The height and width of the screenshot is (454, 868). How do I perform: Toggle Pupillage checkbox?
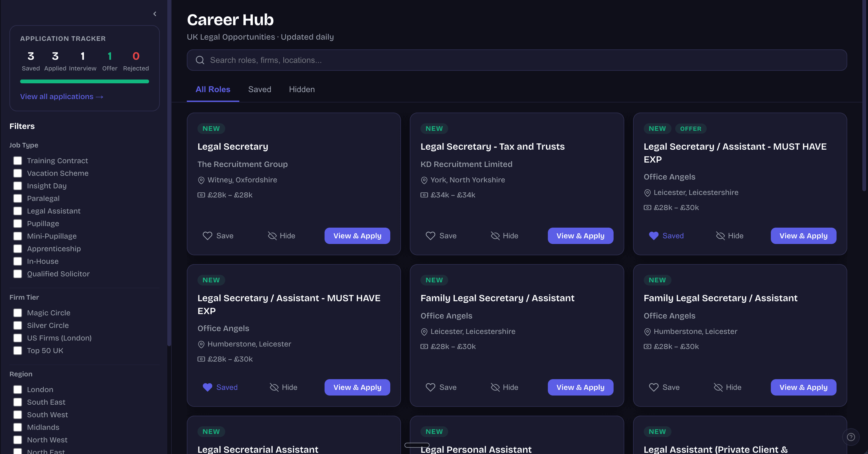coord(18,224)
